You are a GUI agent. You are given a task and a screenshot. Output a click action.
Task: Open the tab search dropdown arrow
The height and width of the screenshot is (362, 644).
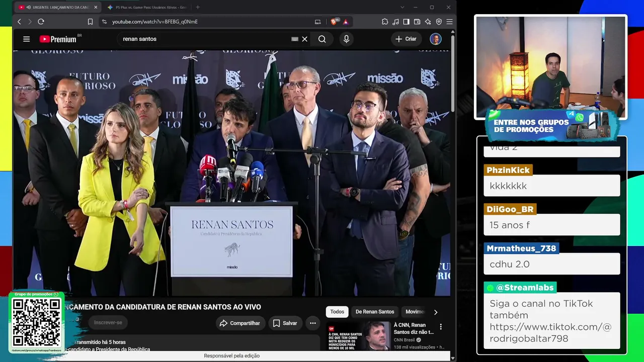(402, 7)
